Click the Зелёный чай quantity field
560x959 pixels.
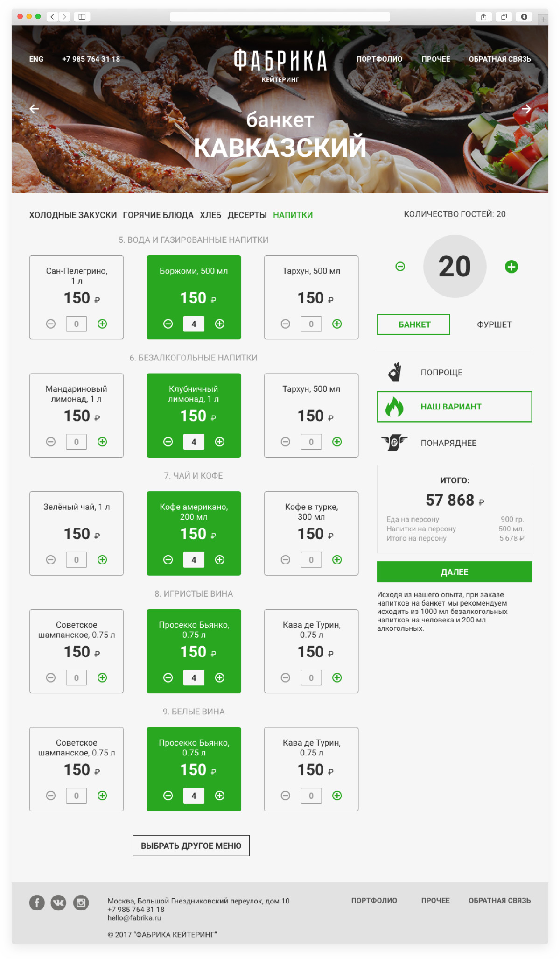(77, 560)
